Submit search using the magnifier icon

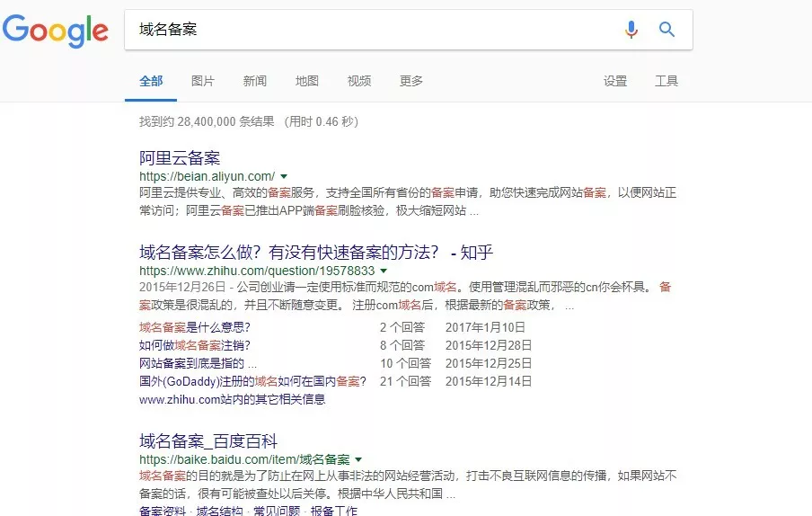(666, 30)
